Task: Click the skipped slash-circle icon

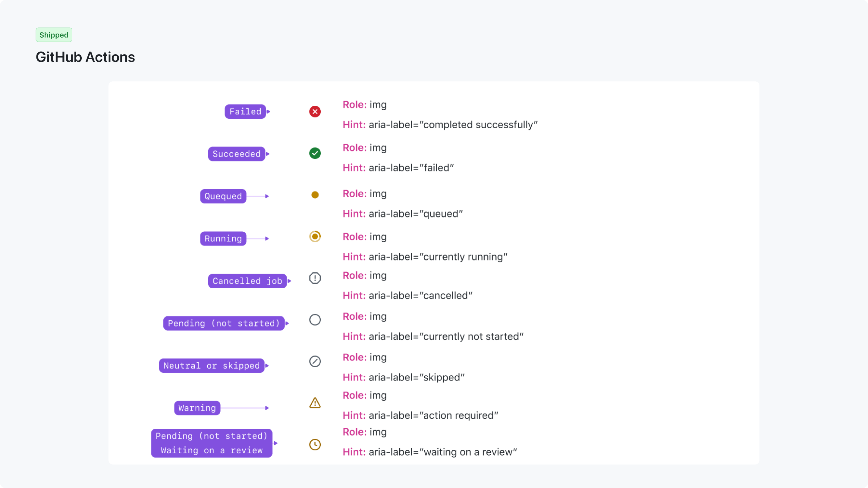Action: [315, 361]
